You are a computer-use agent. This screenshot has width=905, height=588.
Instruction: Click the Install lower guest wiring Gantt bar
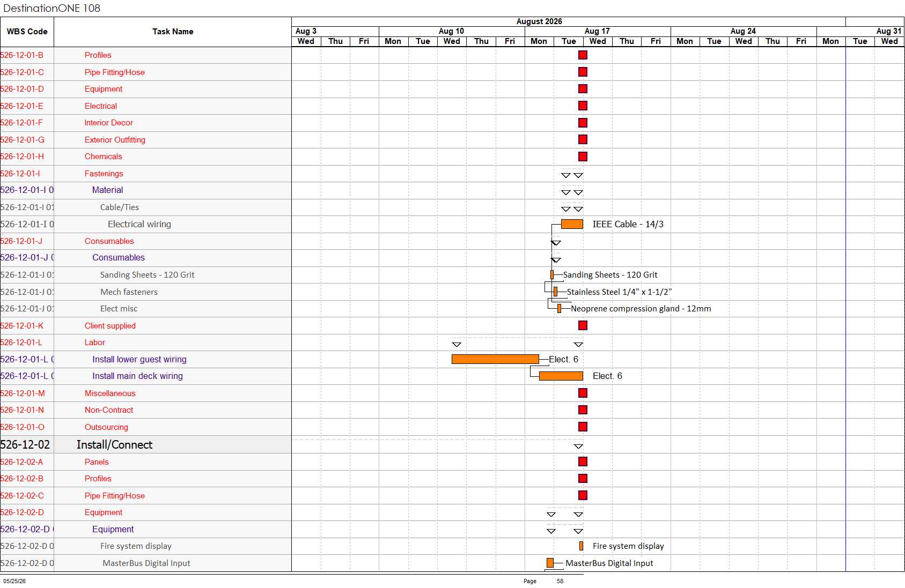(495, 359)
